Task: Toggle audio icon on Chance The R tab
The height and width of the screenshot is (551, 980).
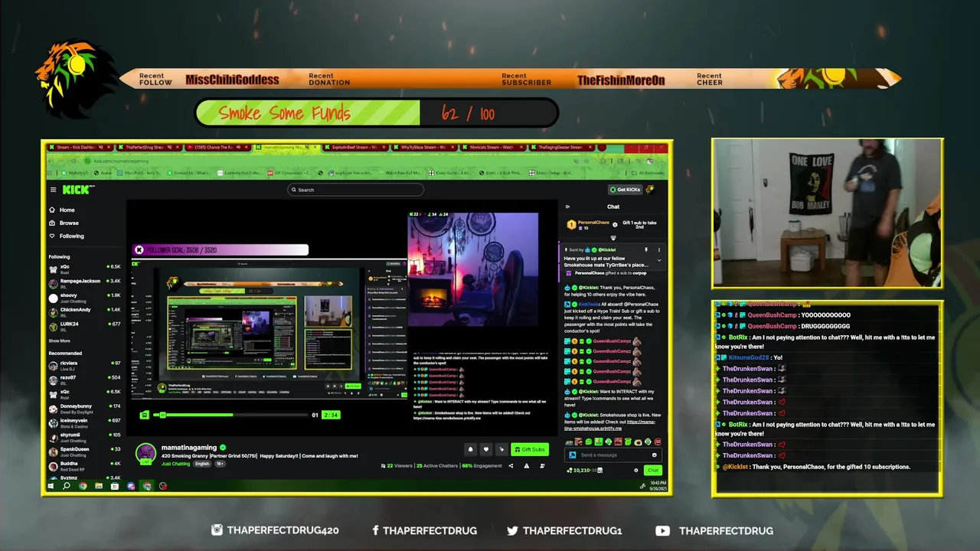Action: coord(238,147)
